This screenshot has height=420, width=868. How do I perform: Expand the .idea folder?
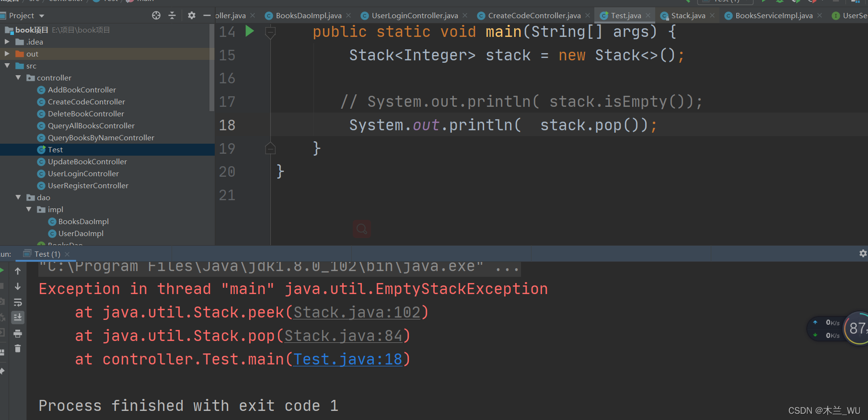[7, 42]
